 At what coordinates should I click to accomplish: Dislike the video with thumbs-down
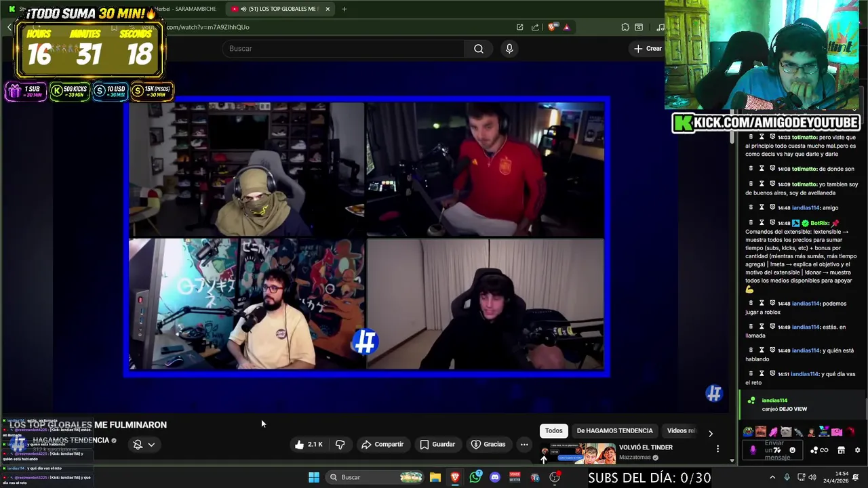tap(340, 445)
